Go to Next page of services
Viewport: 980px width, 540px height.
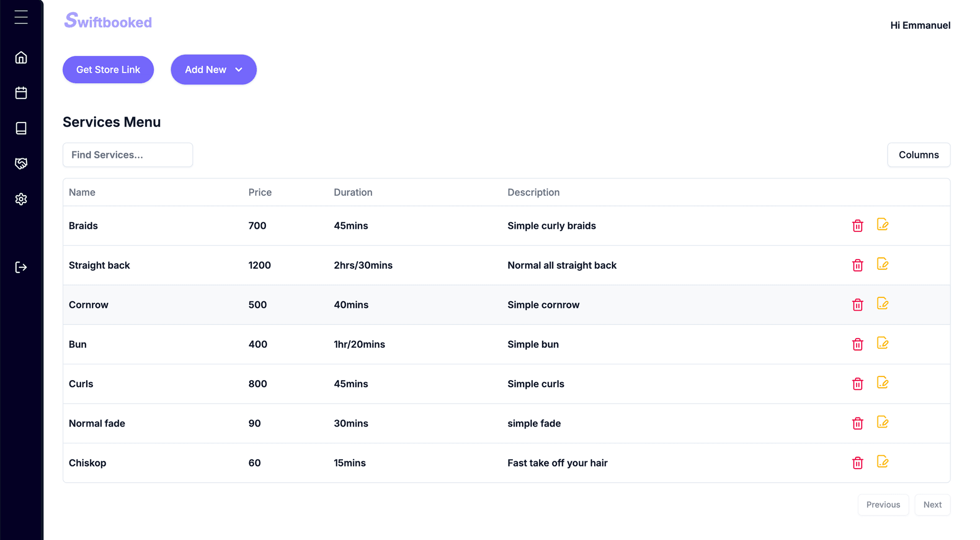(932, 505)
